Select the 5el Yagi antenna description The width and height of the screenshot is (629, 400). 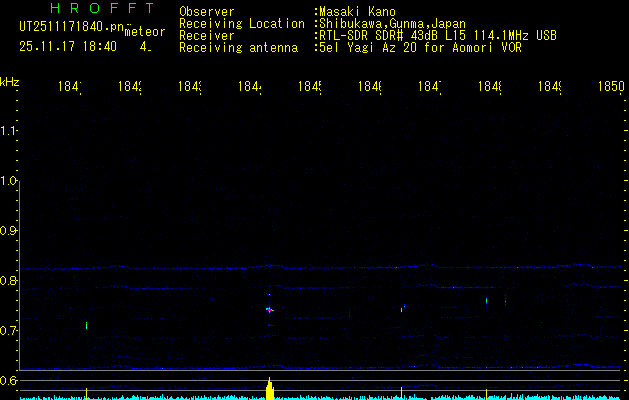coord(418,48)
